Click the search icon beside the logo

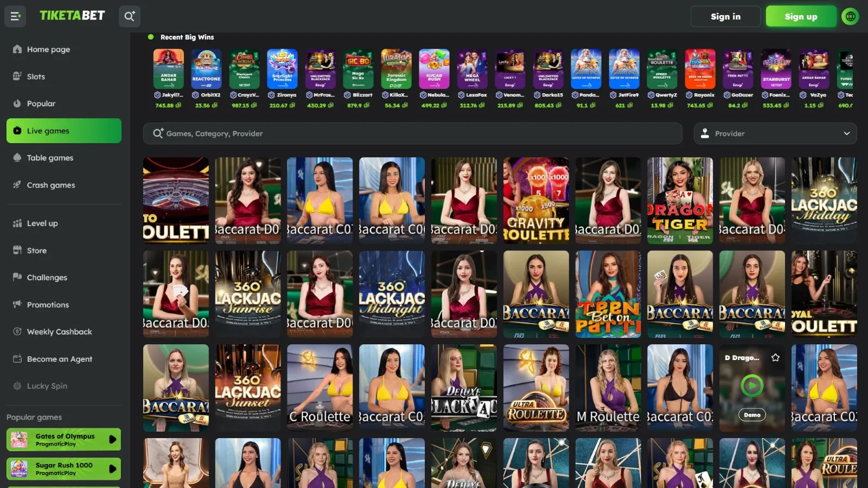(129, 16)
